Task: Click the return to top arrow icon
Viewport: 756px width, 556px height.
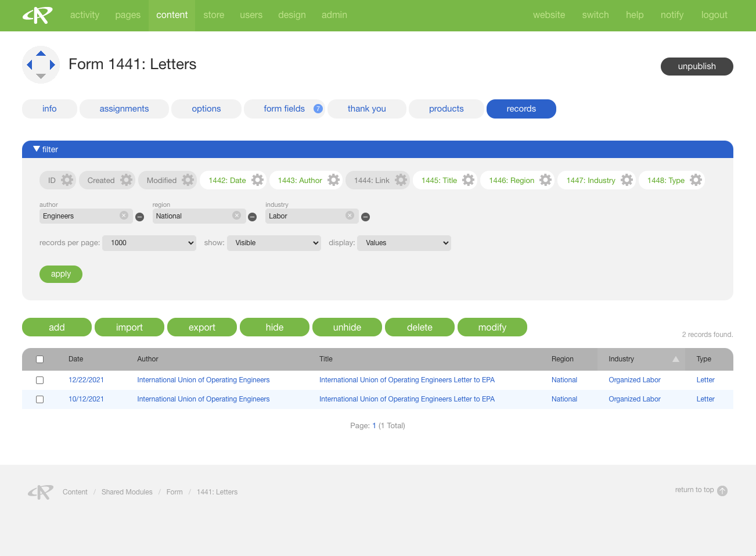Action: 722,491
